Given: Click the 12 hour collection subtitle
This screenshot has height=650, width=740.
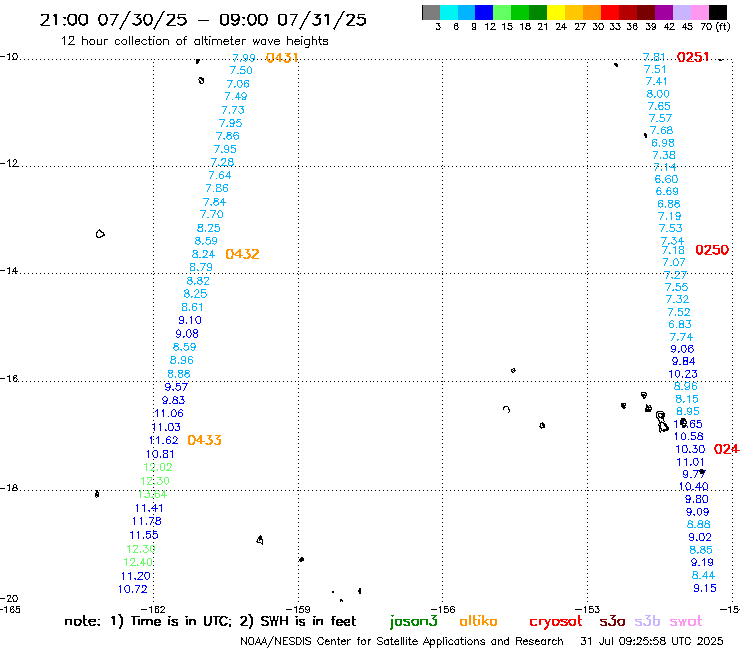Looking at the screenshot, I should click(x=194, y=41).
